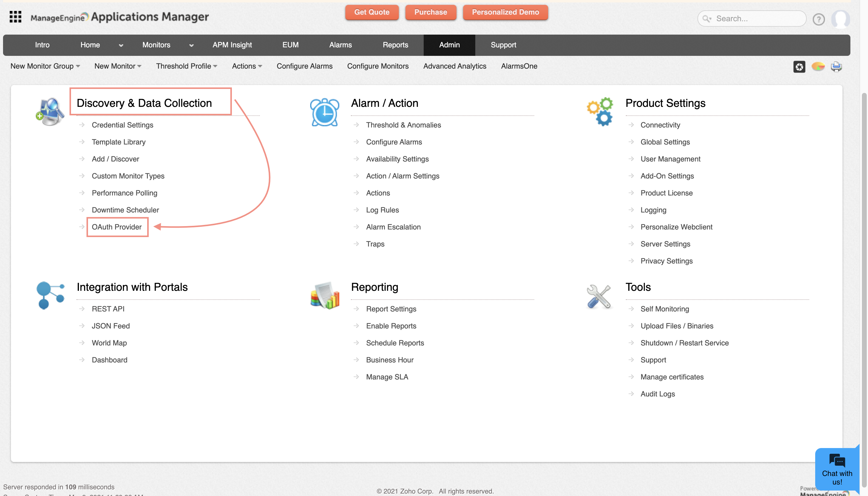The height and width of the screenshot is (496, 868).
Task: Expand the Monitors tab arrow
Action: point(192,45)
